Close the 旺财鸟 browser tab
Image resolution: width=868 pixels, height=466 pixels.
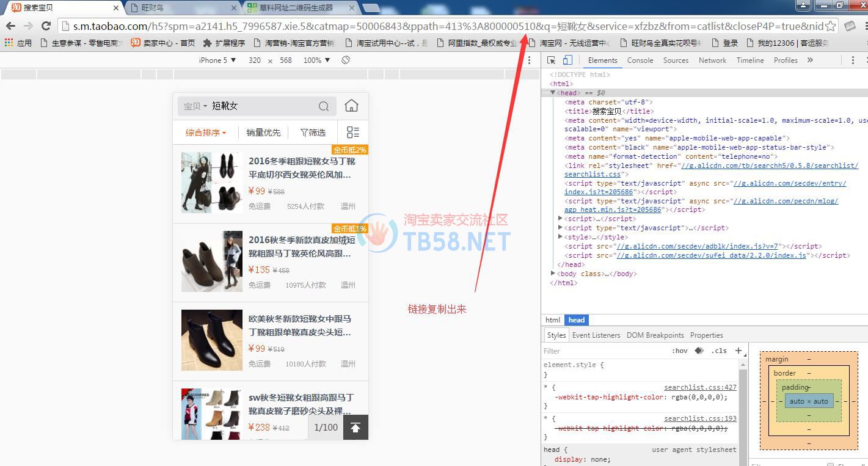tap(234, 8)
